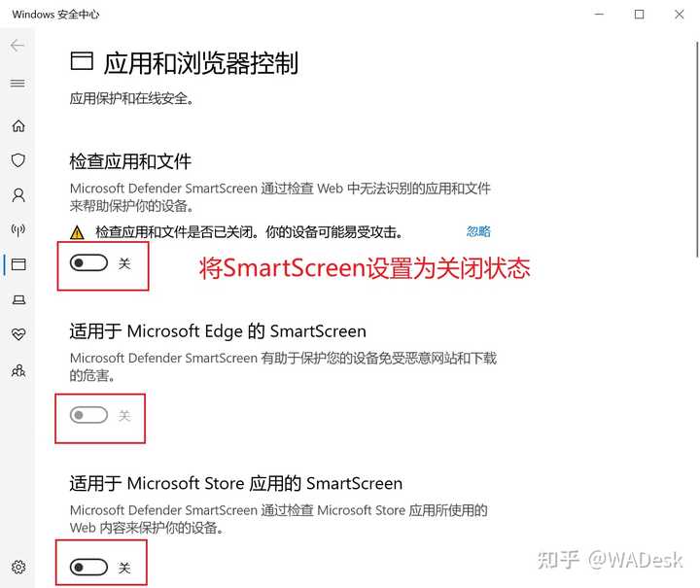Click the 忽略 dismiss link
This screenshot has width=700, height=588.
478,231
